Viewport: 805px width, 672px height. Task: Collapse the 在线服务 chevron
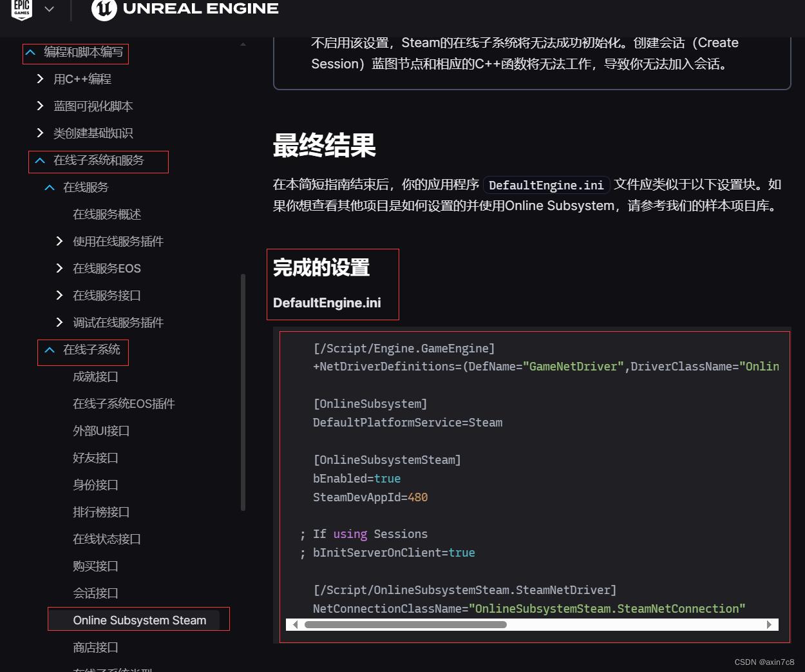pyautogui.click(x=50, y=187)
